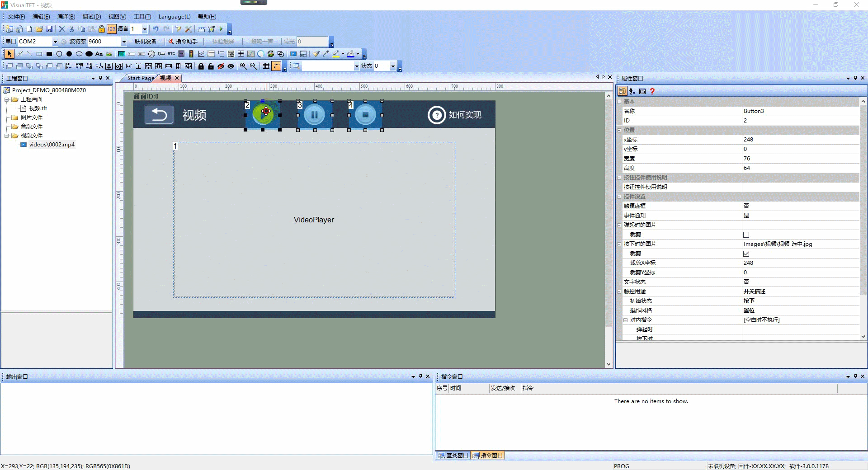Viewport: 868px width, 470px height.
Task: Open the Language(L) menu
Action: pyautogui.click(x=175, y=17)
